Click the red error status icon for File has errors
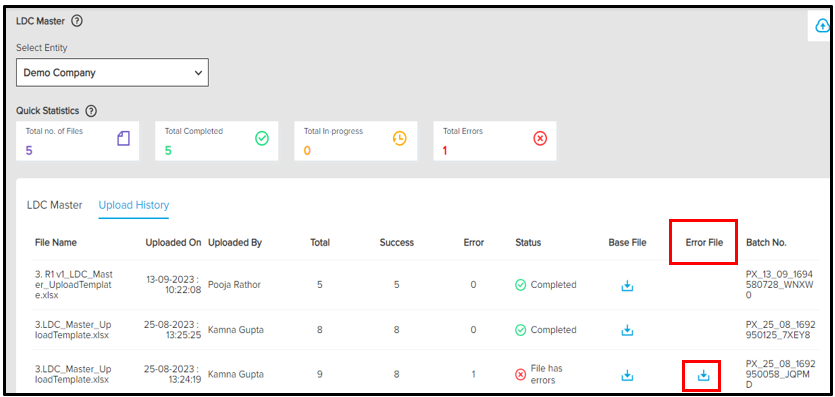835x397 pixels. [x=520, y=375]
